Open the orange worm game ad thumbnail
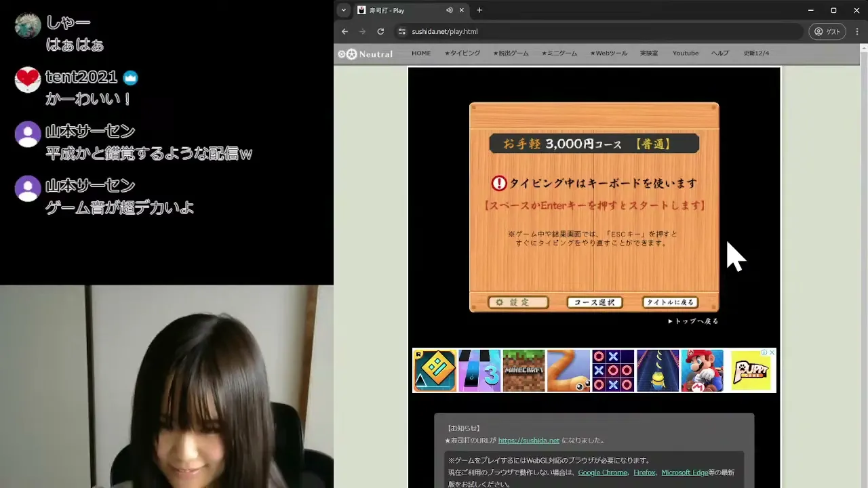The width and height of the screenshot is (868, 488). 568,371
